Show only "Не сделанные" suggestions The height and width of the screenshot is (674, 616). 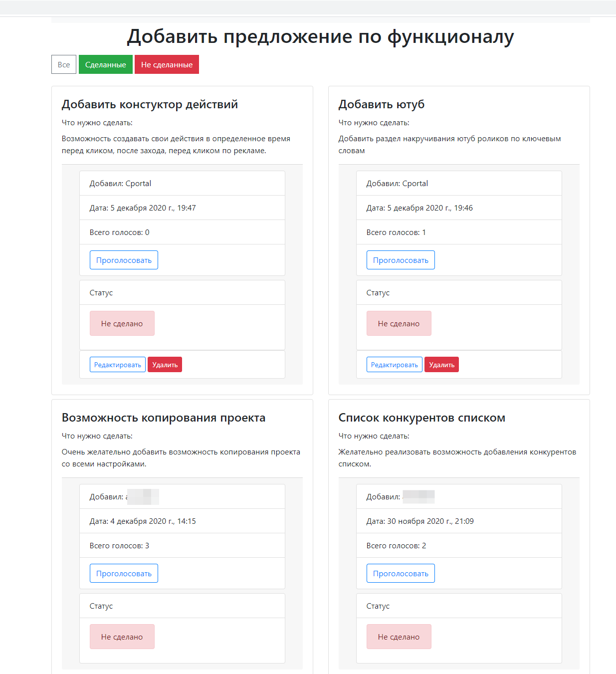167,64
